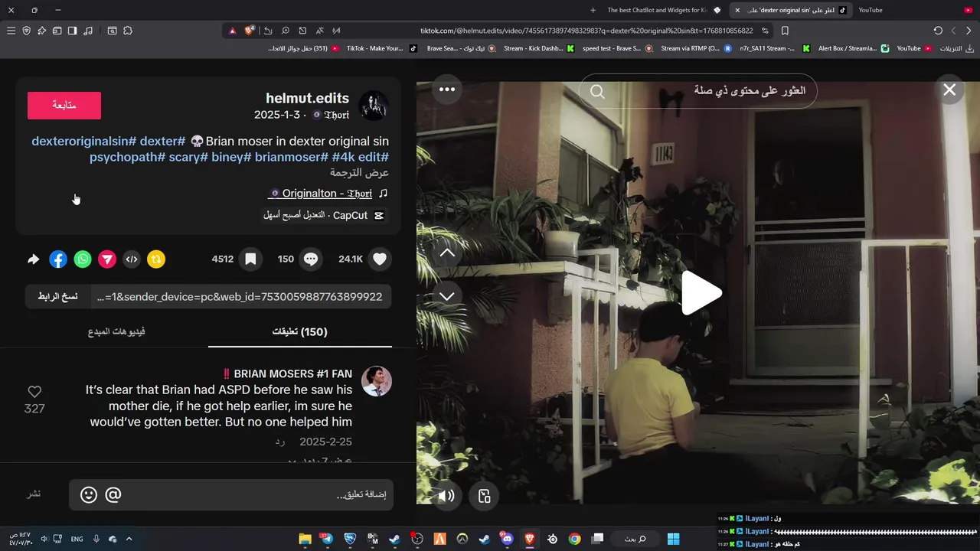Close the dexter original sin tab
The image size is (980, 551).
point(737,10)
